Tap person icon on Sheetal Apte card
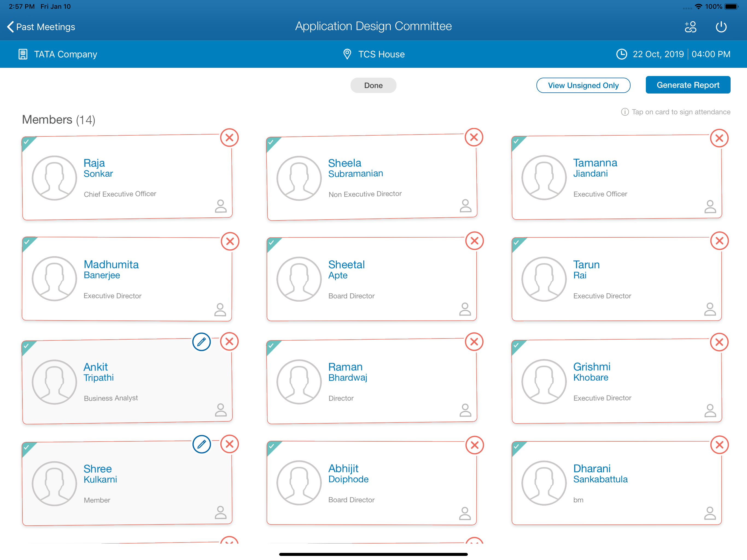The width and height of the screenshot is (747, 560). [465, 309]
